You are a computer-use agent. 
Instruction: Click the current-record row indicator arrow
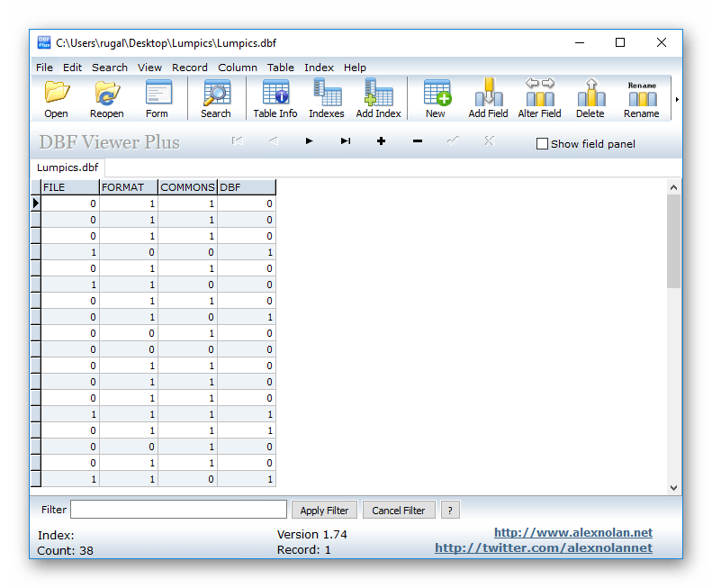coord(36,204)
